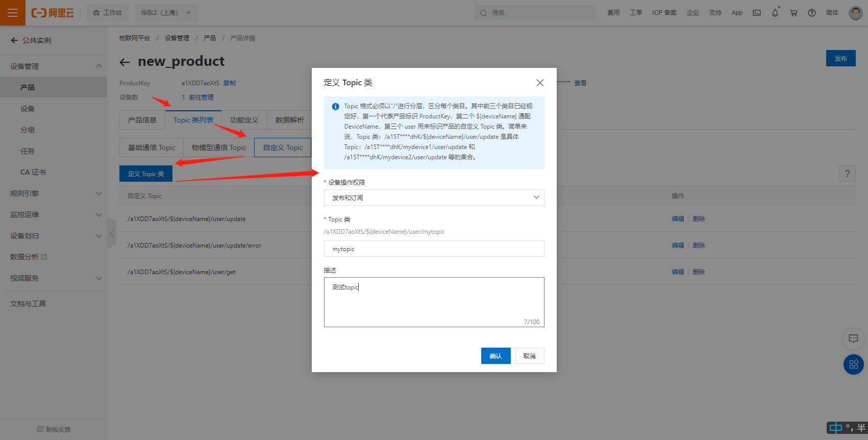Return to 公共实例 with back arrow
868x440 pixels.
pos(14,40)
